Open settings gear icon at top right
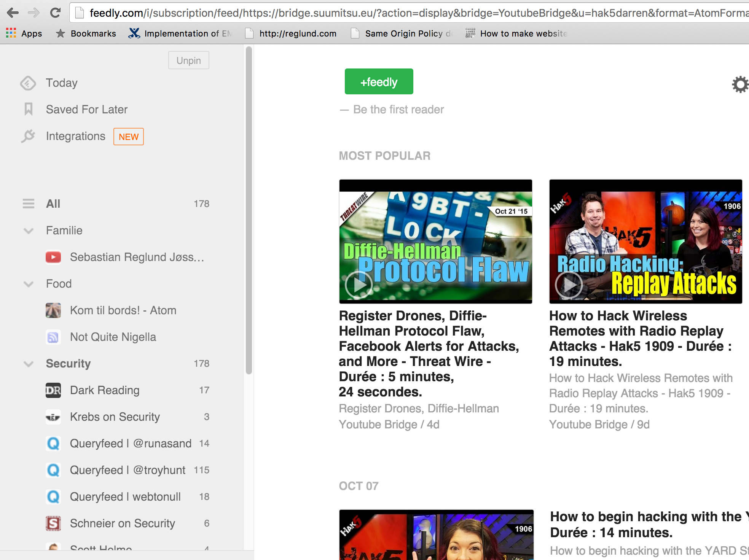 pos(740,84)
